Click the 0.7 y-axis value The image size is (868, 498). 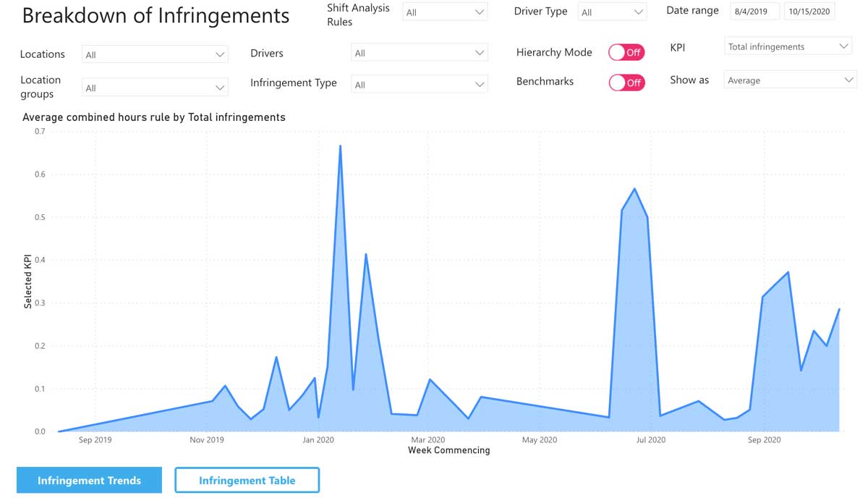point(39,131)
